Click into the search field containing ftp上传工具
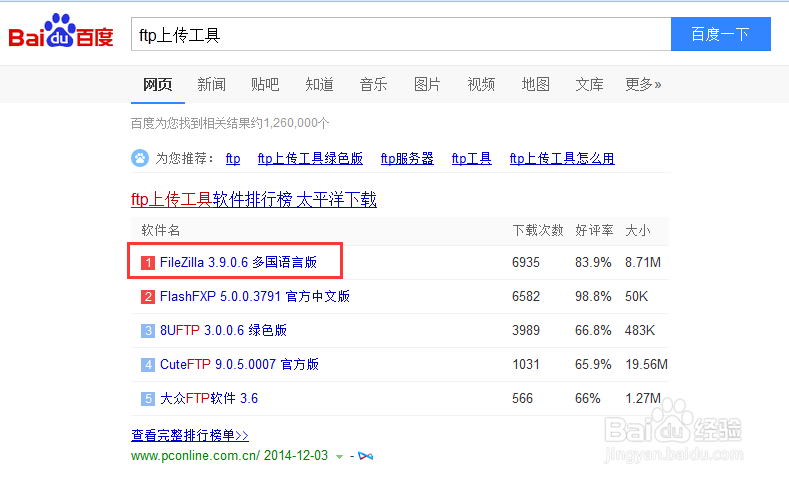The image size is (789, 482). pos(401,34)
